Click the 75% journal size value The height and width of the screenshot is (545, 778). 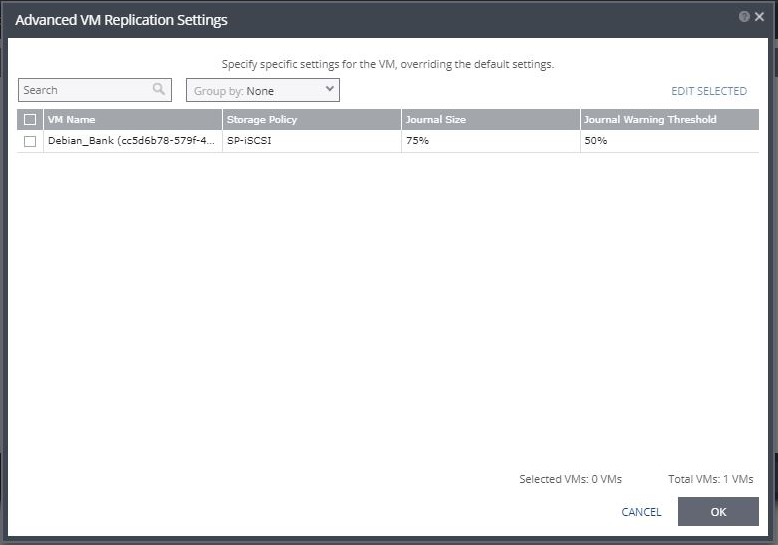(417, 141)
